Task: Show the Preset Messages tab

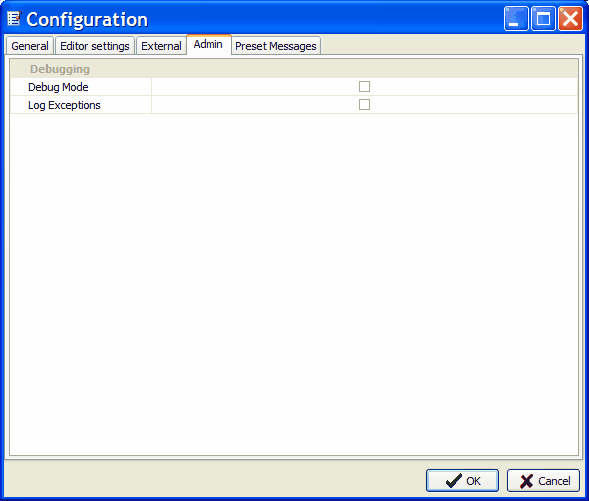Action: pyautogui.click(x=276, y=46)
